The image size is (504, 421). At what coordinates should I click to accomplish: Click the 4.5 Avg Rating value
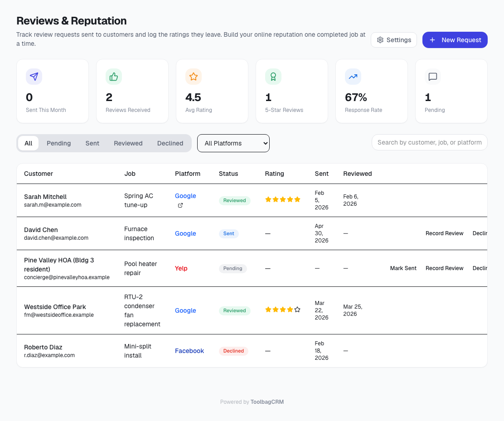pos(193,97)
